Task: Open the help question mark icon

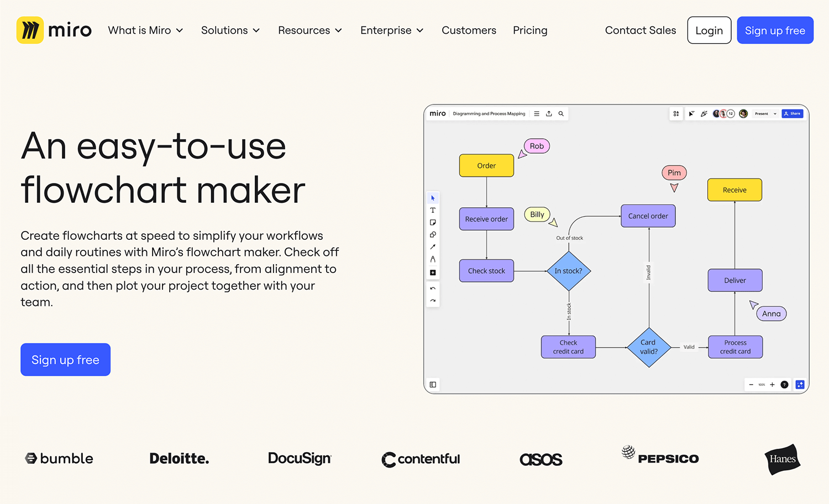Action: (x=784, y=385)
